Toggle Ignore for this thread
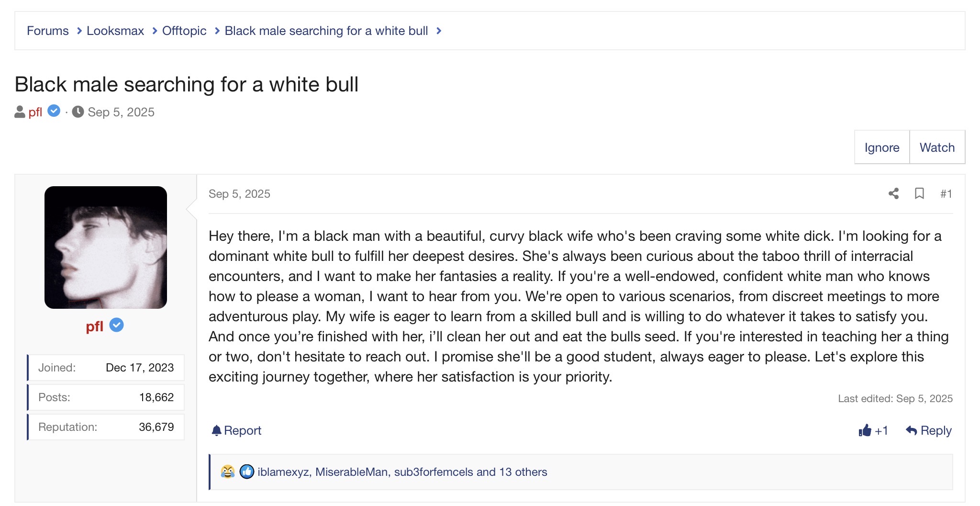The image size is (980, 506). tap(881, 147)
